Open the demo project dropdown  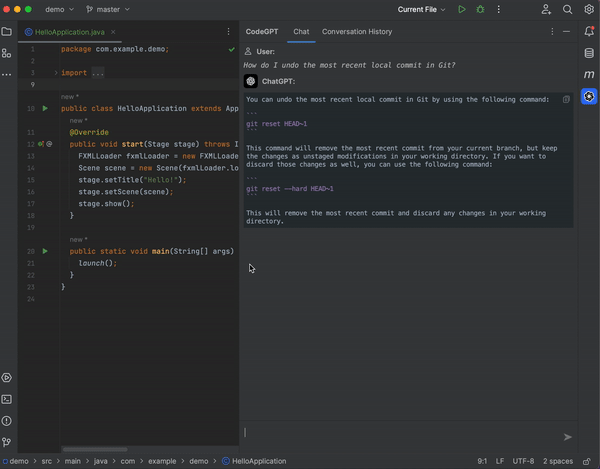59,10
